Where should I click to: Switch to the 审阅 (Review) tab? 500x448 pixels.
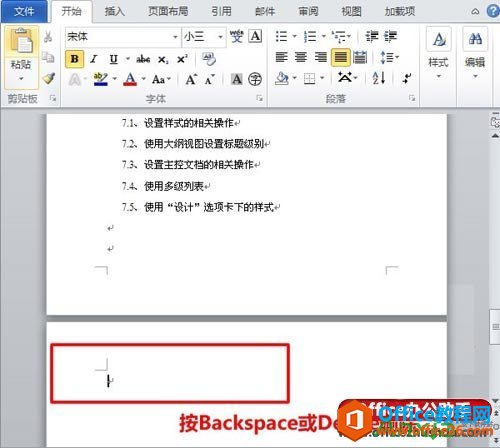pos(308,11)
